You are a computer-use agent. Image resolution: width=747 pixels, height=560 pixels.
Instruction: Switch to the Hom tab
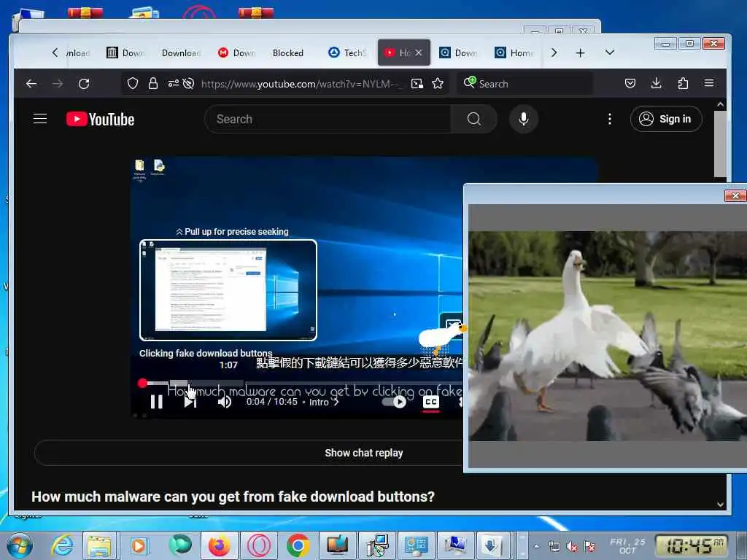pyautogui.click(x=514, y=52)
